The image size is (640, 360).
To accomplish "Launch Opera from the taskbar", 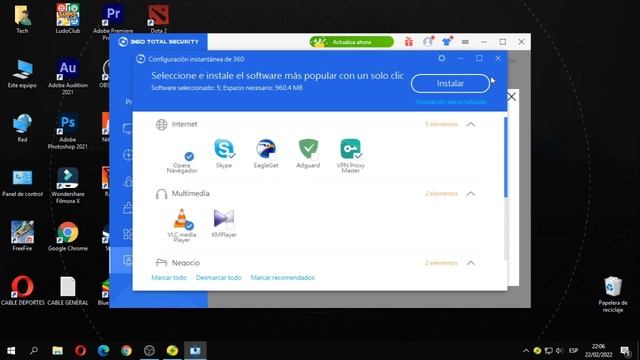I will click(x=80, y=351).
